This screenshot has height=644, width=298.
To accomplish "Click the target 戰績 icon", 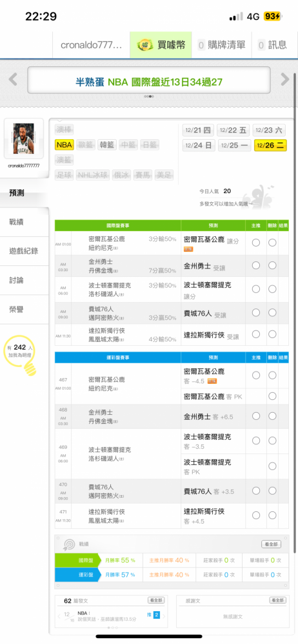I will click(68, 544).
